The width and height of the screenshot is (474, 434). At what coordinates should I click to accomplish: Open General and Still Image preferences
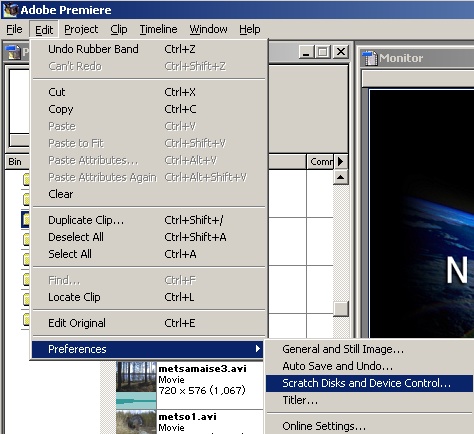369,349
